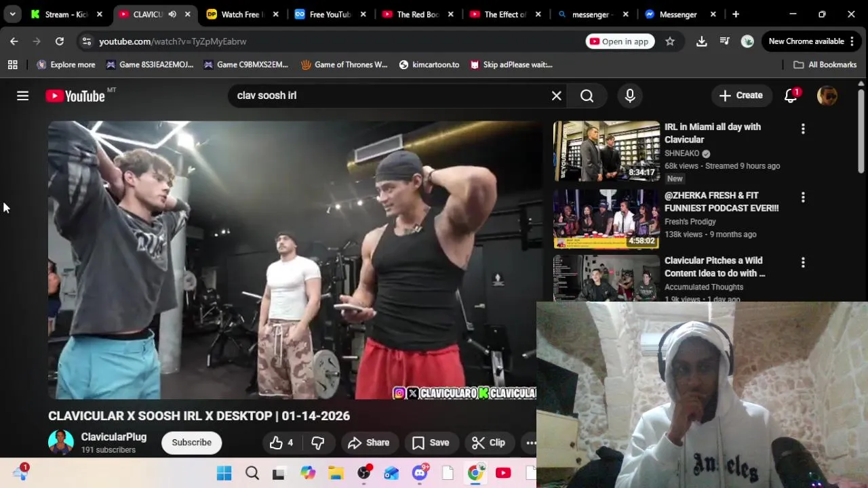868x488 pixels.
Task: Open the ZHERKA FRESH & FIT thumbnail
Action: point(606,219)
